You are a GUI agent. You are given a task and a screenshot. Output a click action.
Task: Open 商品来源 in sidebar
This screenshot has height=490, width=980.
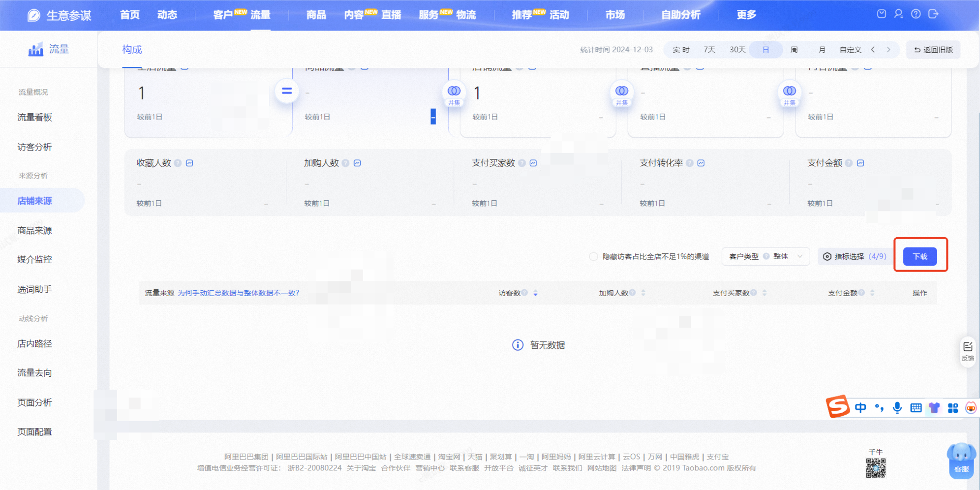click(x=35, y=230)
